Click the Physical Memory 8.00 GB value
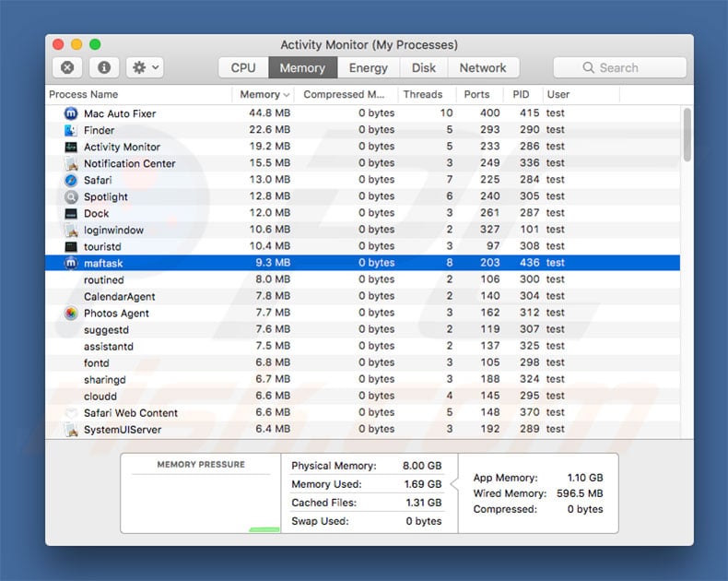 (x=422, y=466)
